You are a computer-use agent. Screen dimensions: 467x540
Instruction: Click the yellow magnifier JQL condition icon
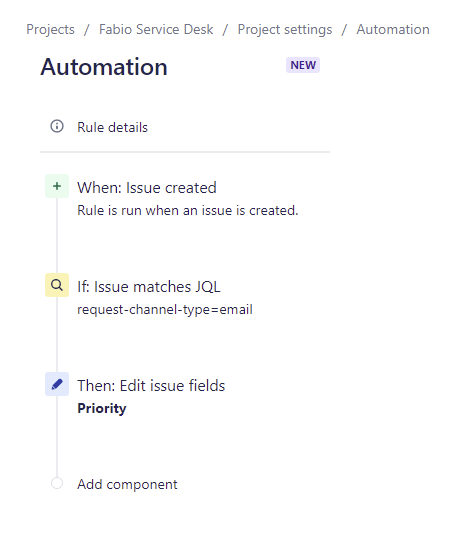[x=57, y=285]
